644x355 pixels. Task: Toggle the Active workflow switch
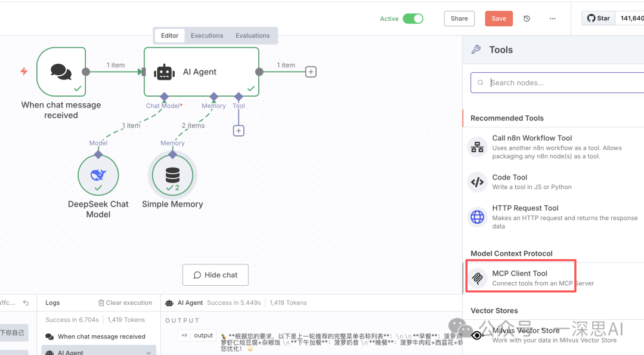[x=413, y=18]
